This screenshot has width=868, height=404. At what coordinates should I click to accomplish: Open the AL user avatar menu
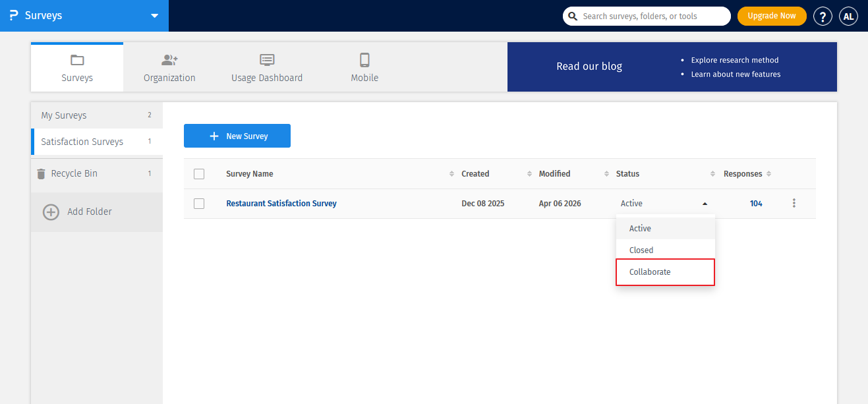(848, 16)
